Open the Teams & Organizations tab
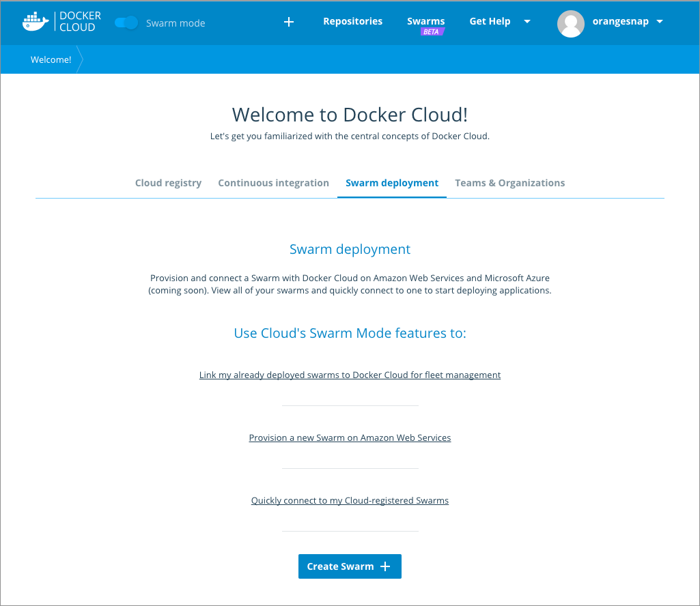This screenshot has height=606, width=700. [x=509, y=183]
